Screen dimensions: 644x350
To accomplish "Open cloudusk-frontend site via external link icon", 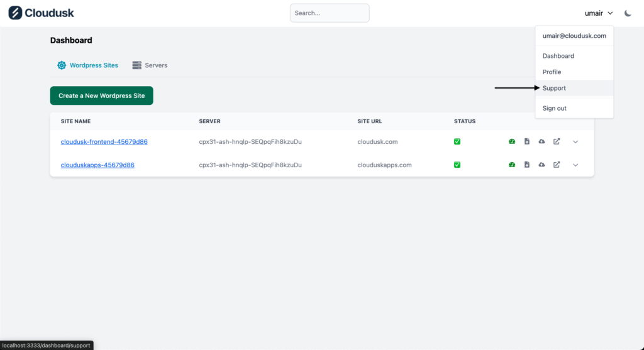I will coord(557,141).
